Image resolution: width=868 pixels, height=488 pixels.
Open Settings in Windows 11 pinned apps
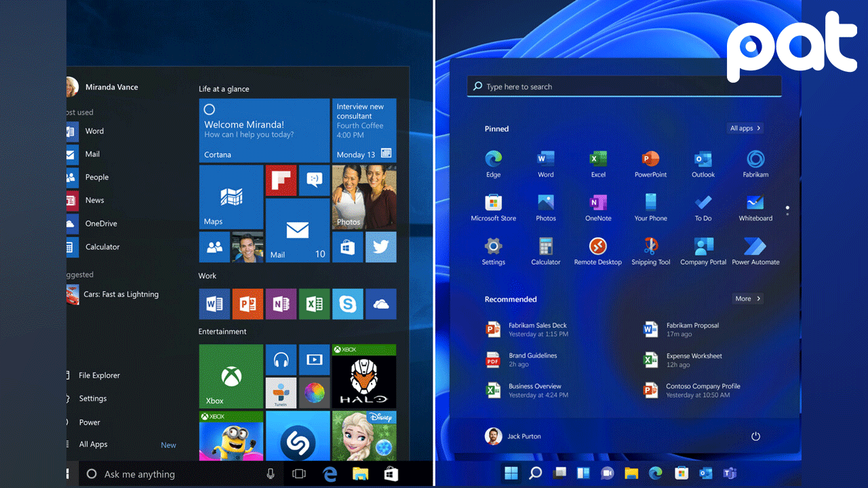click(x=494, y=251)
